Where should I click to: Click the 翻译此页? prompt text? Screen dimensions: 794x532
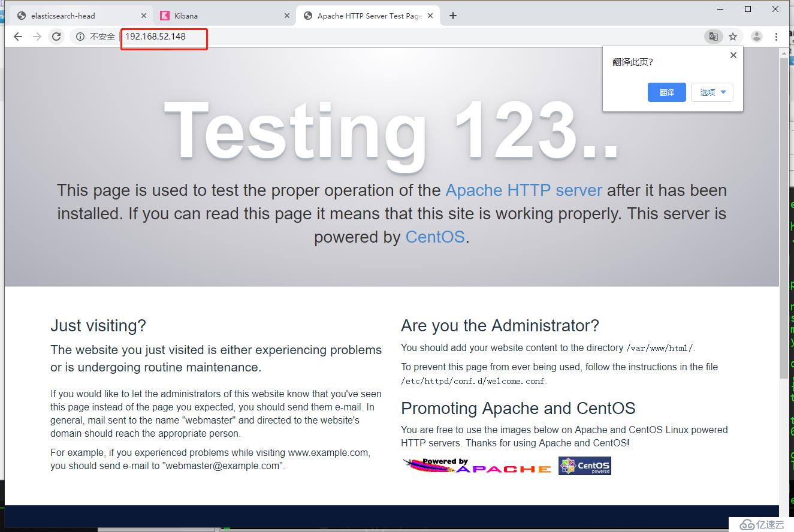(x=633, y=62)
